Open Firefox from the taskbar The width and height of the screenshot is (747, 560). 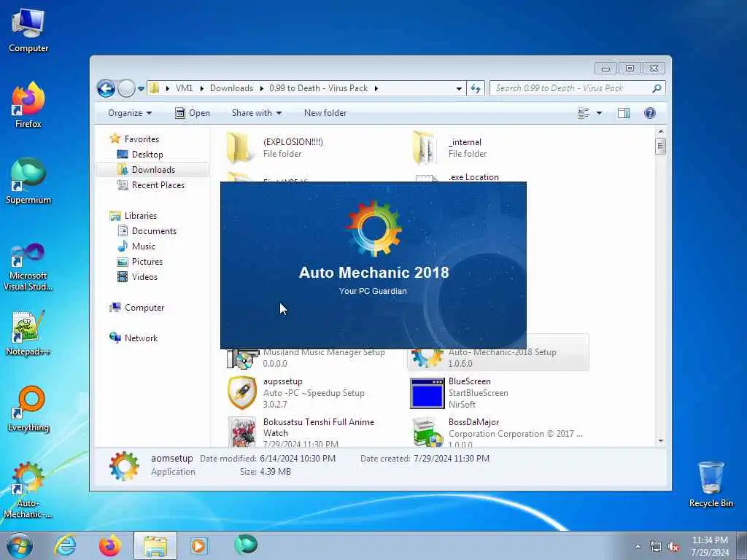point(110,545)
